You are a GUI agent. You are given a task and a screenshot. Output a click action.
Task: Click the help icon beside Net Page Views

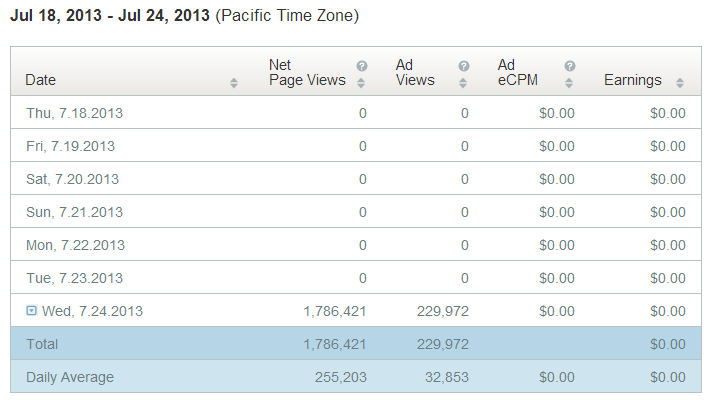pyautogui.click(x=362, y=66)
